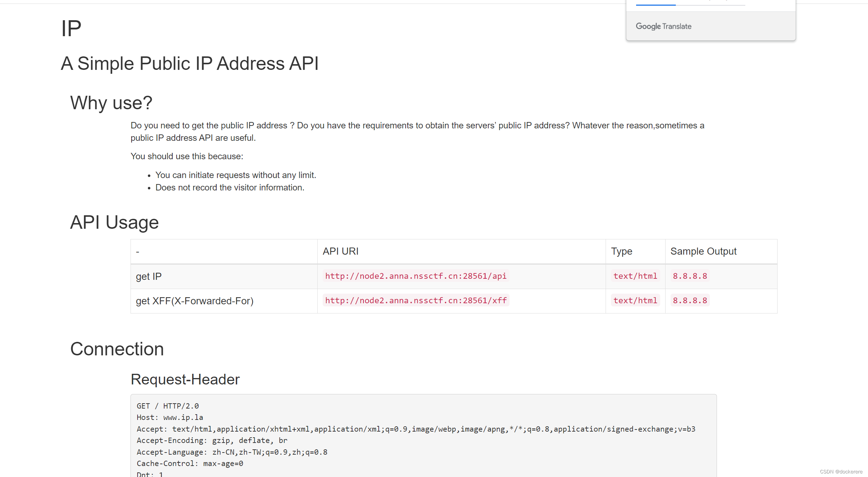
Task: Click the /api URI in table
Action: pos(416,276)
